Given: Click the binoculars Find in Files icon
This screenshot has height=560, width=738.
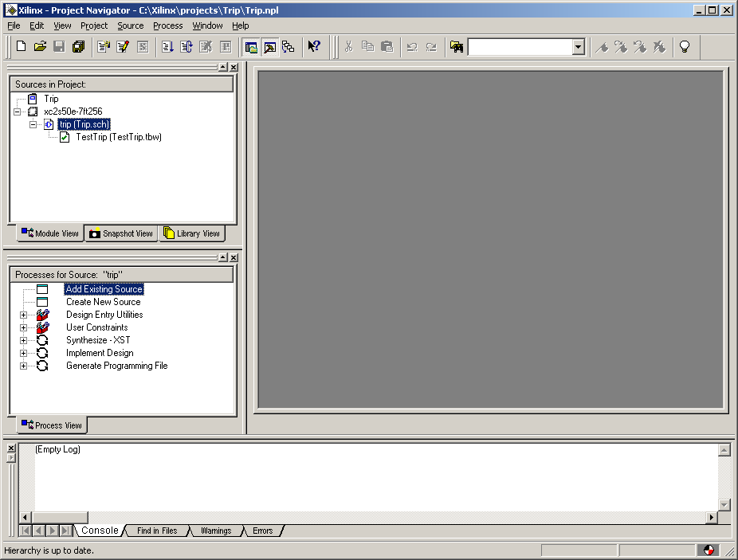Looking at the screenshot, I should (x=457, y=47).
